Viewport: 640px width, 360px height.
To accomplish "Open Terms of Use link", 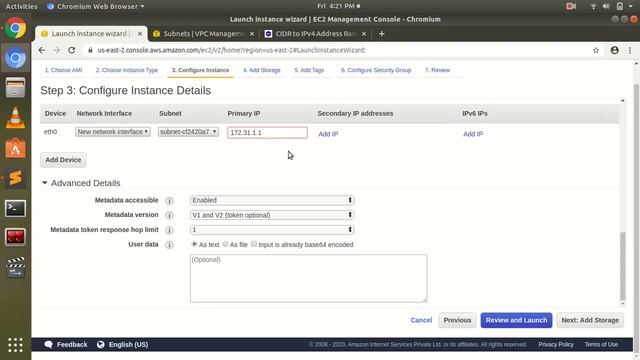I will coord(601,344).
